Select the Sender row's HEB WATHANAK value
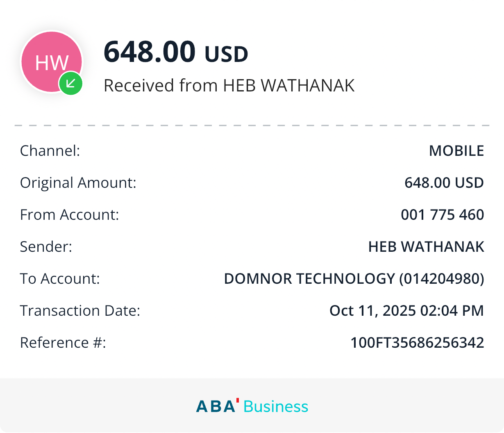Image resolution: width=504 pixels, height=433 pixels. tap(426, 247)
